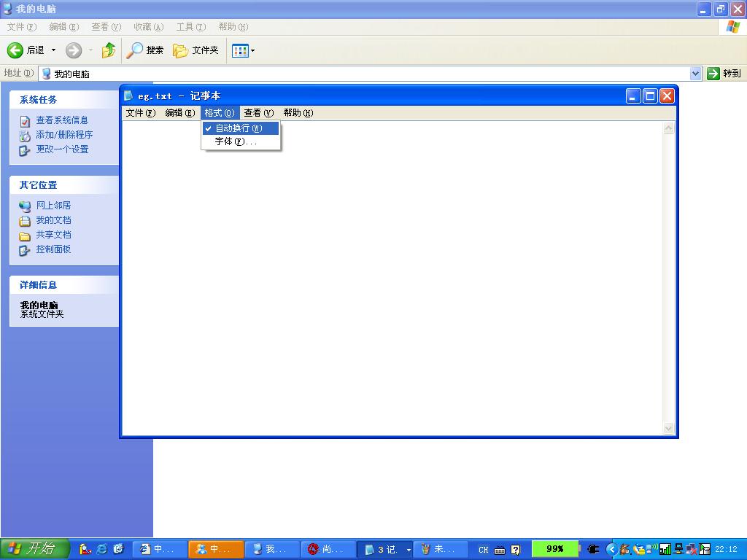Open My Documents in side panel
Image resolution: width=747 pixels, height=560 pixels.
53,220
